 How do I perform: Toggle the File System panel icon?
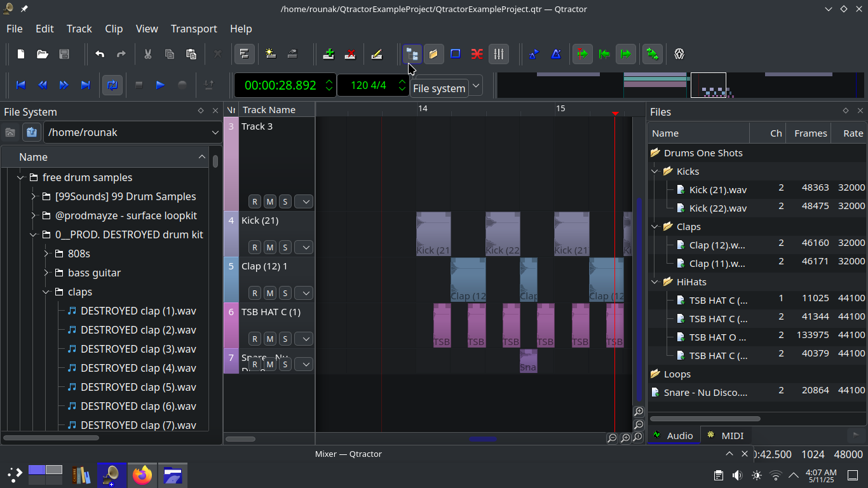(412, 54)
